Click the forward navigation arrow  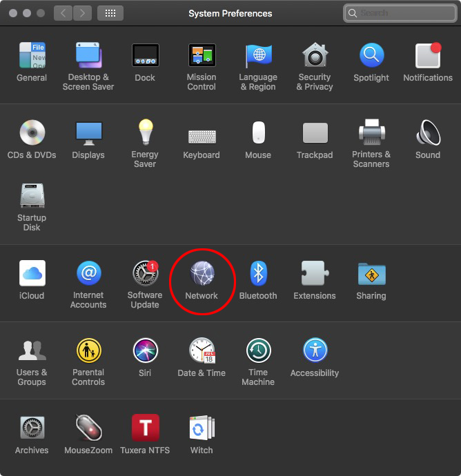[82, 13]
